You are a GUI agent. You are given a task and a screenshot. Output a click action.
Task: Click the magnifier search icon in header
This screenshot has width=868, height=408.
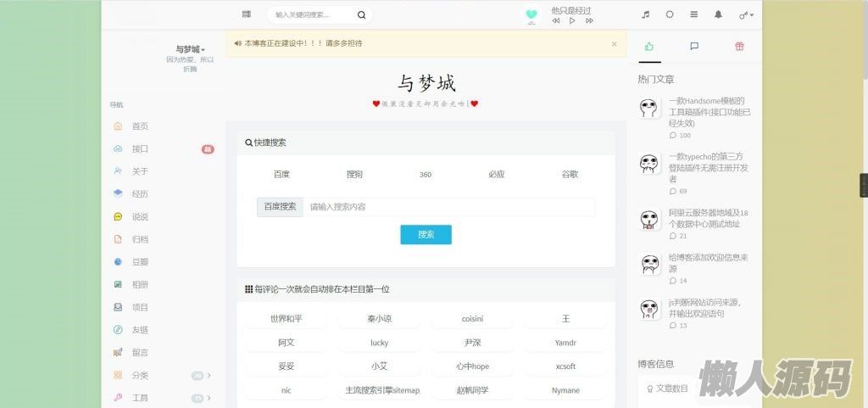(x=361, y=15)
